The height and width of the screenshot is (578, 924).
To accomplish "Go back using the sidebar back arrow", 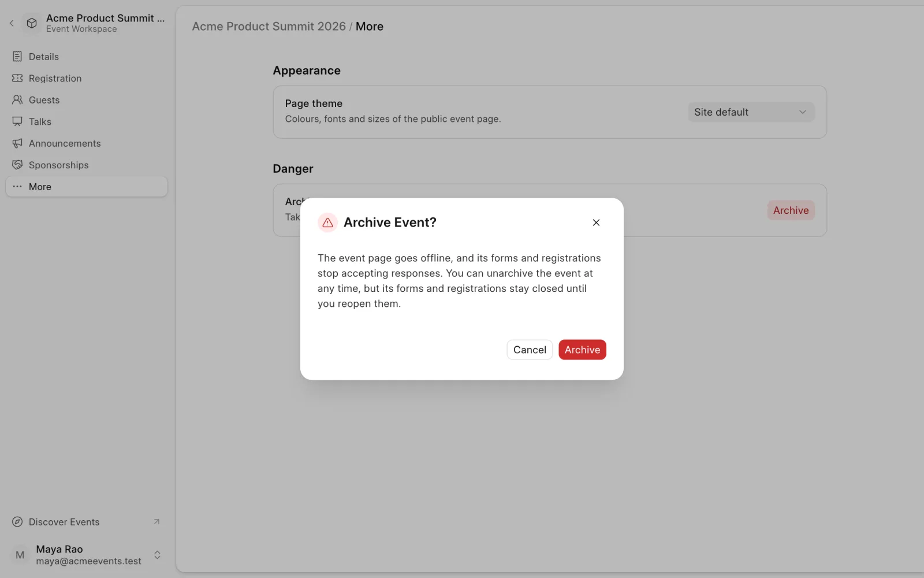I will 12,23.
